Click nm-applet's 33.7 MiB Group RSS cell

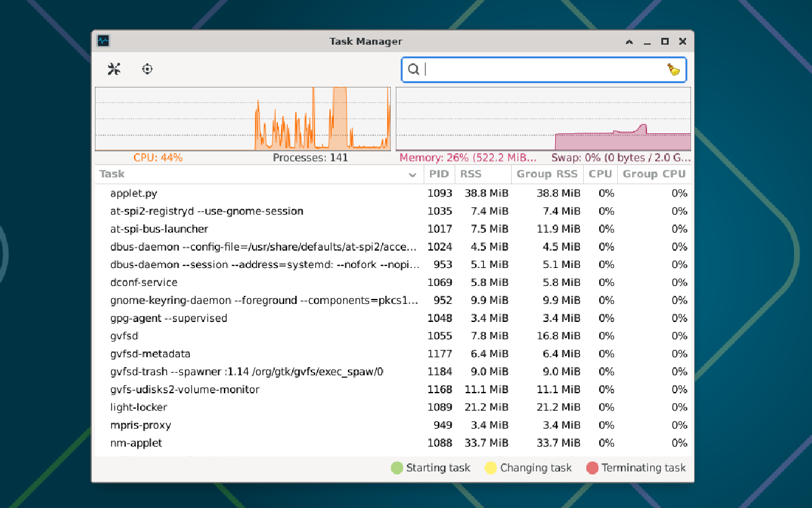(x=559, y=443)
